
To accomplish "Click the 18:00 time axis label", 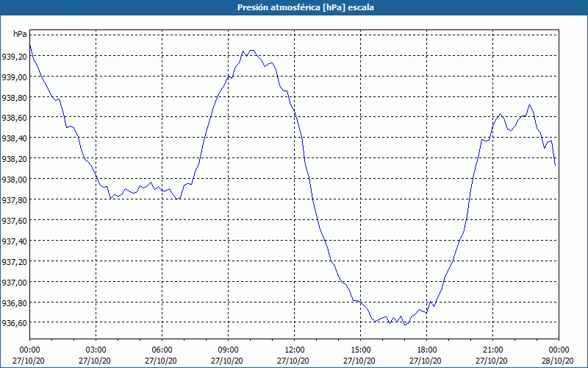I will click(x=427, y=350).
